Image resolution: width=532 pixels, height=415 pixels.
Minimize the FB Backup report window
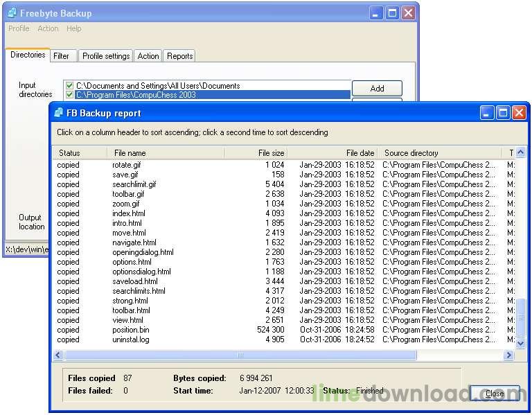[x=486, y=113]
